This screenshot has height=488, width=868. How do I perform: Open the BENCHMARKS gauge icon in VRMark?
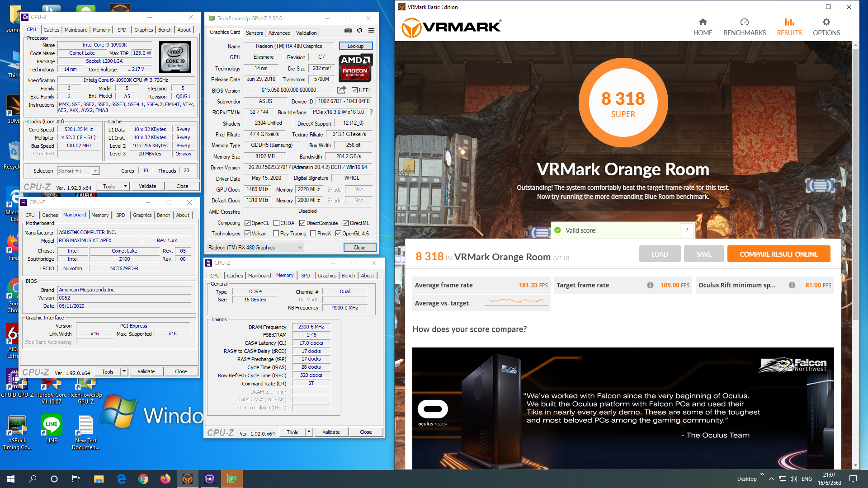745,22
